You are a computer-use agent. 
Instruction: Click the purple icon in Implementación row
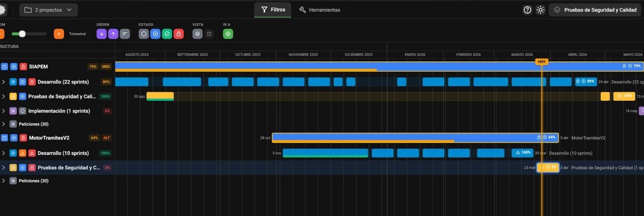[x=13, y=111]
